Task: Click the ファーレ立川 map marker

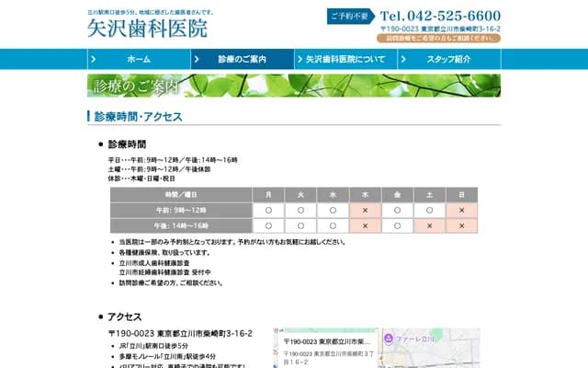Action: pos(389,339)
